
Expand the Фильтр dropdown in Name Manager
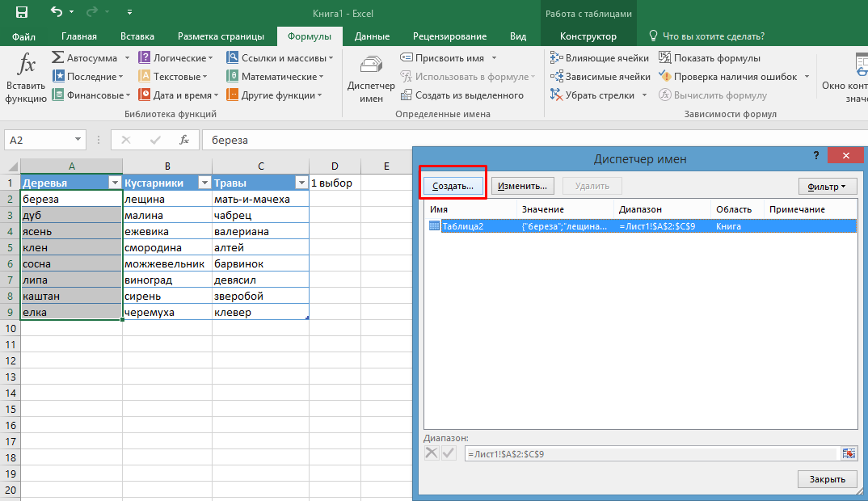(827, 186)
